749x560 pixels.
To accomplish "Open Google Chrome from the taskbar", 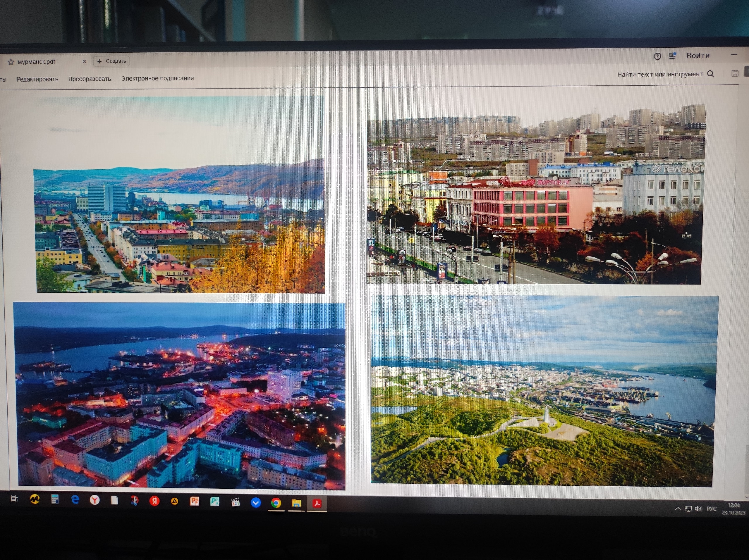I will (276, 503).
